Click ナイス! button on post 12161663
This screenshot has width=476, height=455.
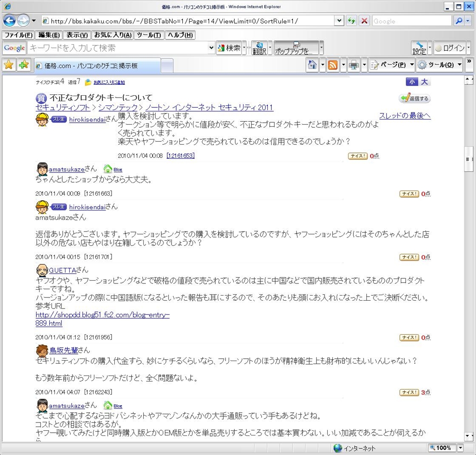[x=409, y=194]
